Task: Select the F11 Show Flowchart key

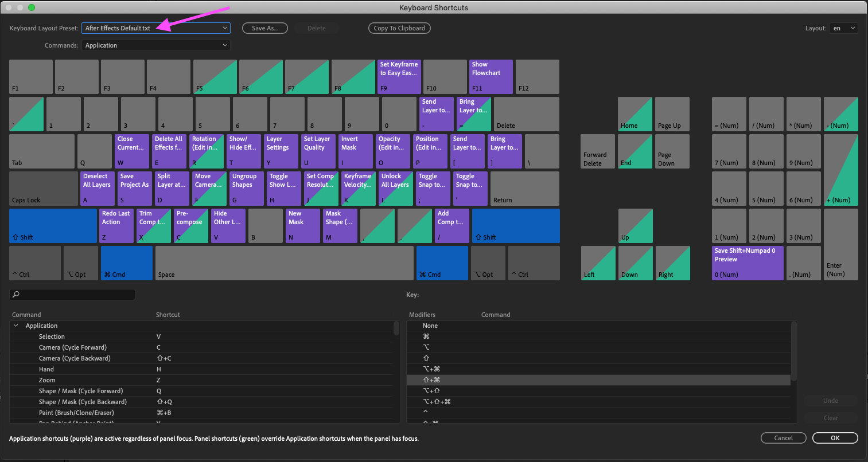Action: (x=491, y=77)
